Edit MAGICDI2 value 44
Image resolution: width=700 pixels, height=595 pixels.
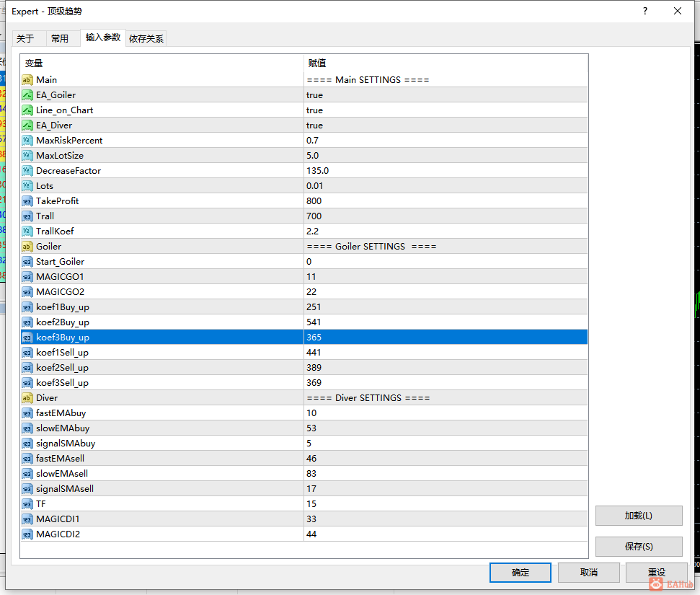point(446,534)
